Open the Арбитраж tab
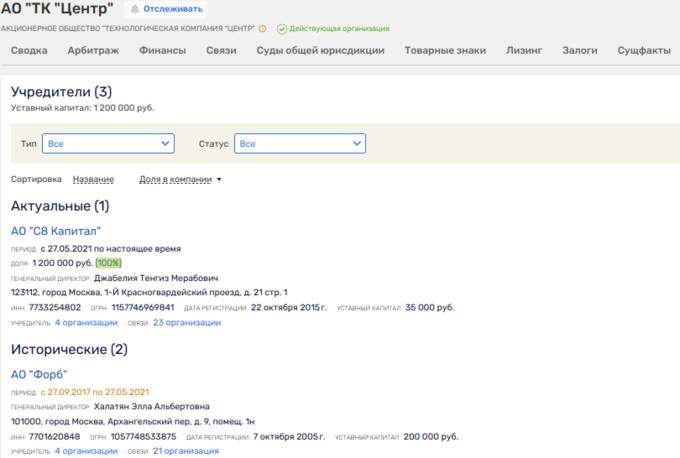The image size is (680, 458). pyautogui.click(x=93, y=50)
